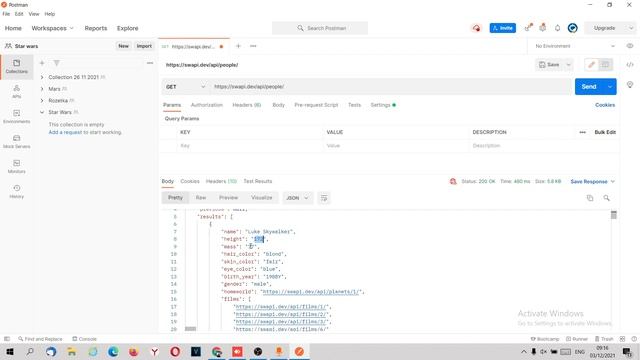Open the code snippet panel icon
This screenshot has height=360, width=640.
click(x=630, y=64)
